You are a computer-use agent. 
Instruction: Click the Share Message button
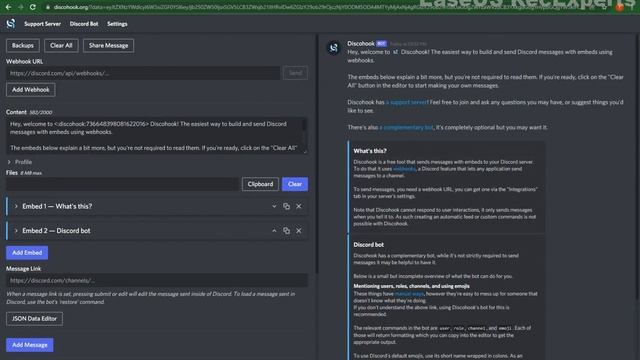click(108, 45)
